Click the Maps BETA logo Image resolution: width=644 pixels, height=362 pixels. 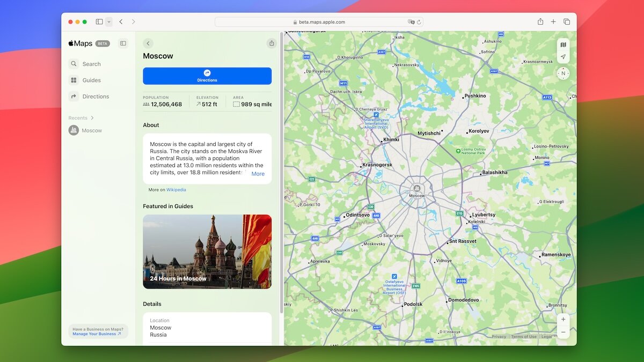[89, 43]
